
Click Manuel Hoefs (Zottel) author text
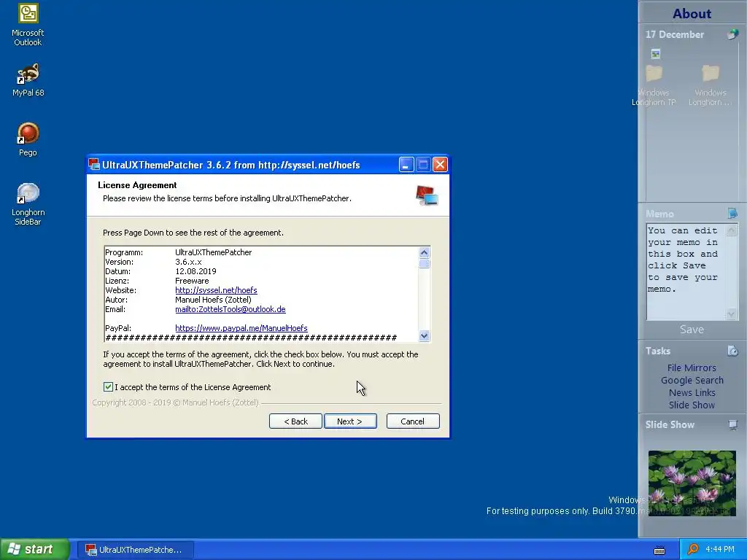213,300
